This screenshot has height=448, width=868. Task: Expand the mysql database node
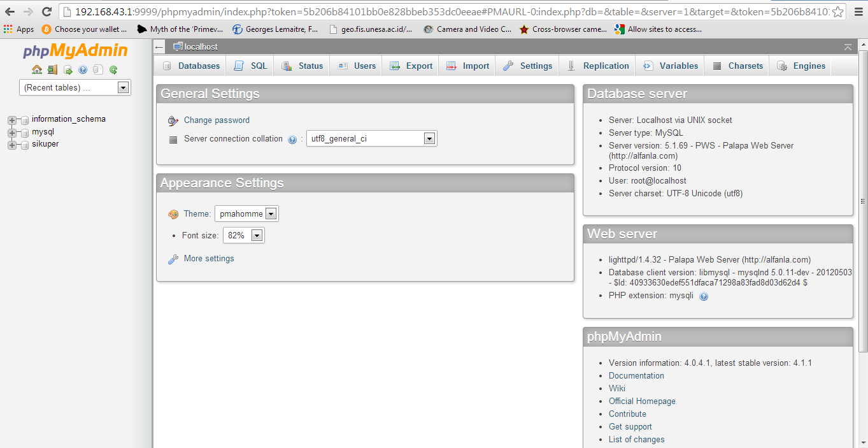click(x=11, y=133)
